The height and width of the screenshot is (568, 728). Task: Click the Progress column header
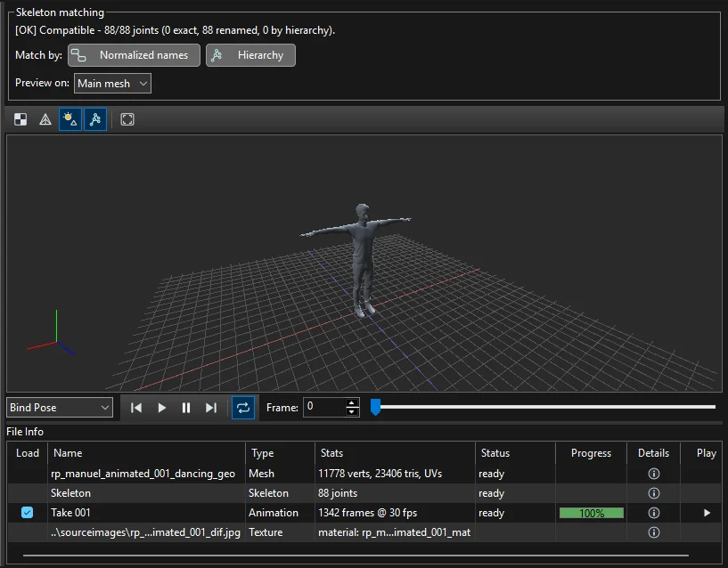[x=591, y=453]
